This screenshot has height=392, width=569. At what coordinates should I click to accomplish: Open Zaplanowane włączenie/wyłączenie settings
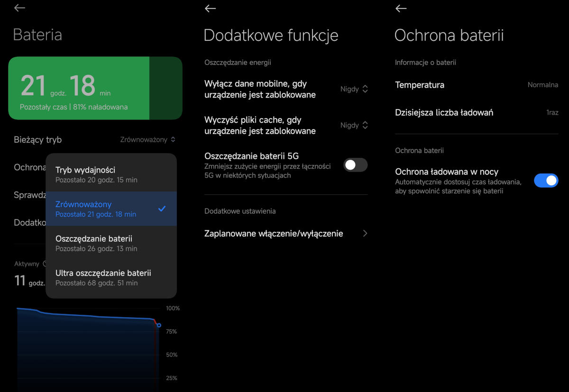point(284,233)
